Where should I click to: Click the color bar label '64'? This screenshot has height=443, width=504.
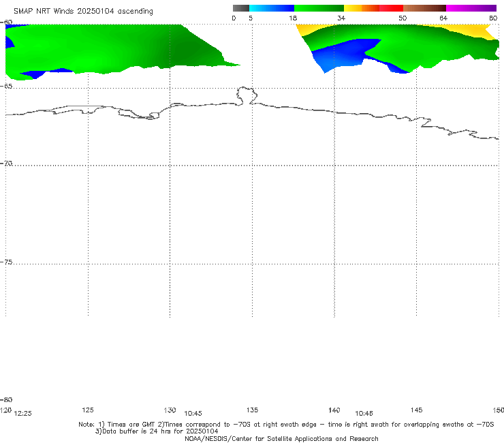pos(443,18)
